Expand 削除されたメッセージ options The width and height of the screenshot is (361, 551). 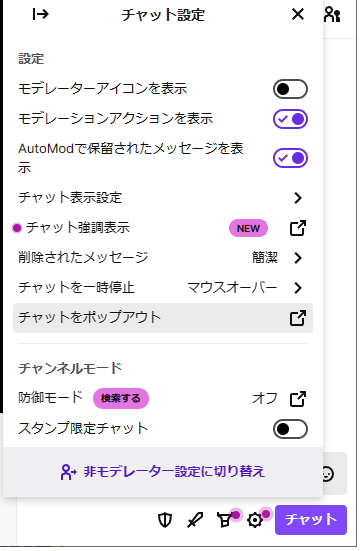(x=164, y=260)
